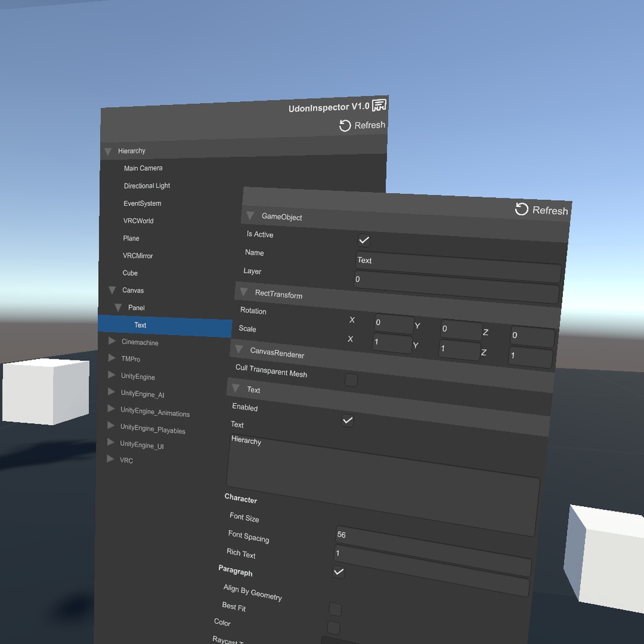Expand the UnityEngine_Animations node

(111, 408)
